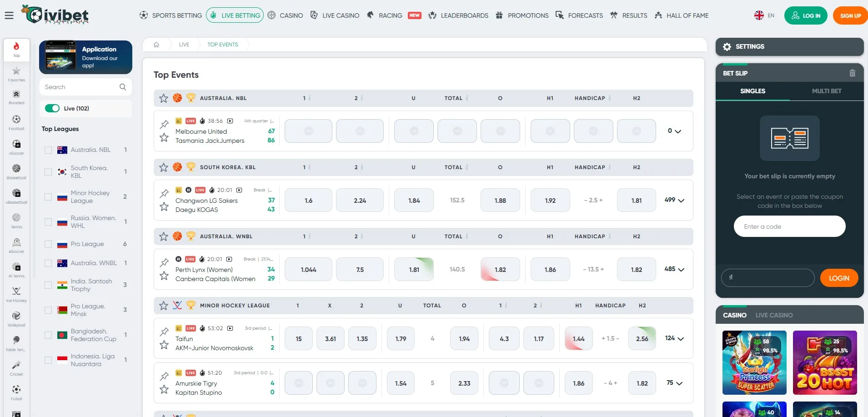Expand 499 markets for Changwon match
The image size is (868, 417).
(x=674, y=200)
